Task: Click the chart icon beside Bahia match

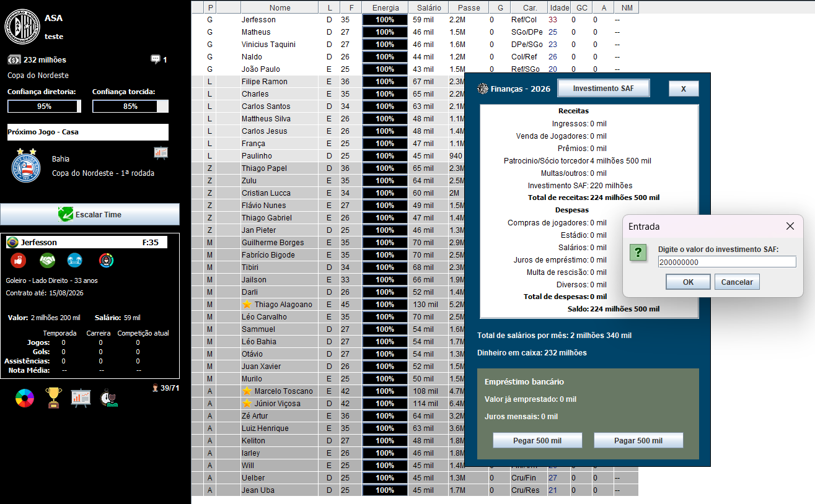Action: pos(161,152)
